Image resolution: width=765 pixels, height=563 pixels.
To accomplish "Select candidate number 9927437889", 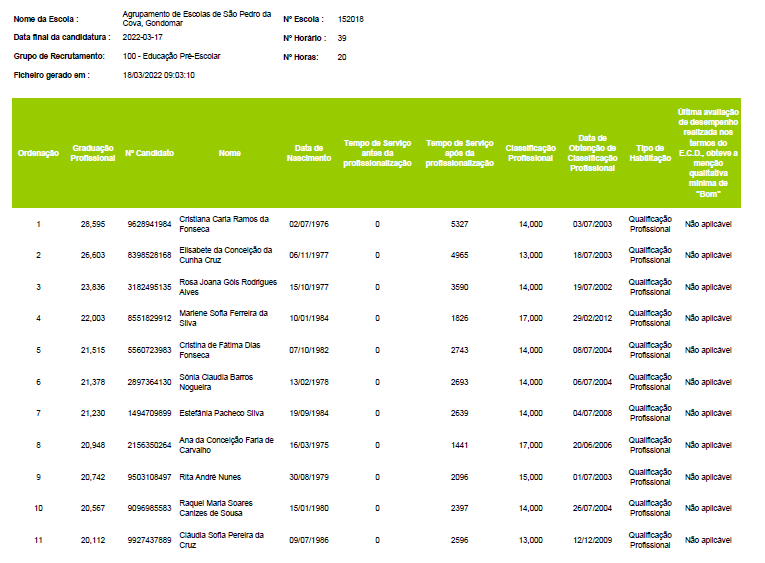I will [150, 540].
